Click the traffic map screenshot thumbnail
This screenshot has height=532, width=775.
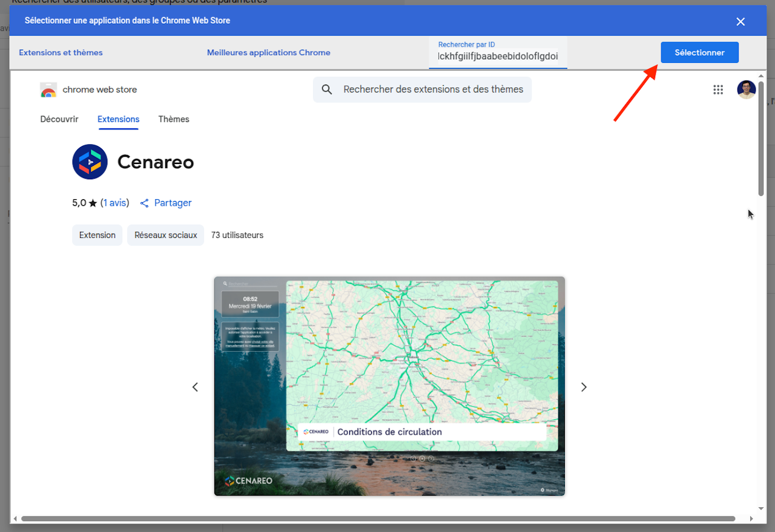point(389,386)
